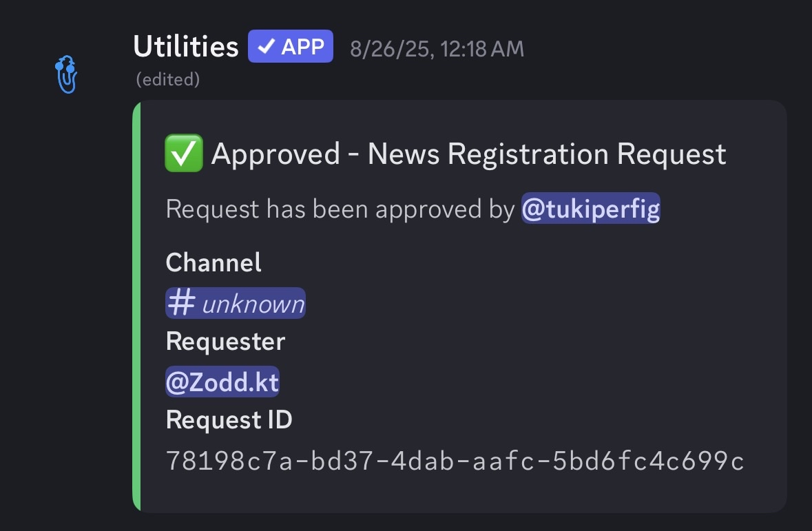The height and width of the screenshot is (531, 812).
Task: Click the Request has been approved by text
Action: pos(340,209)
